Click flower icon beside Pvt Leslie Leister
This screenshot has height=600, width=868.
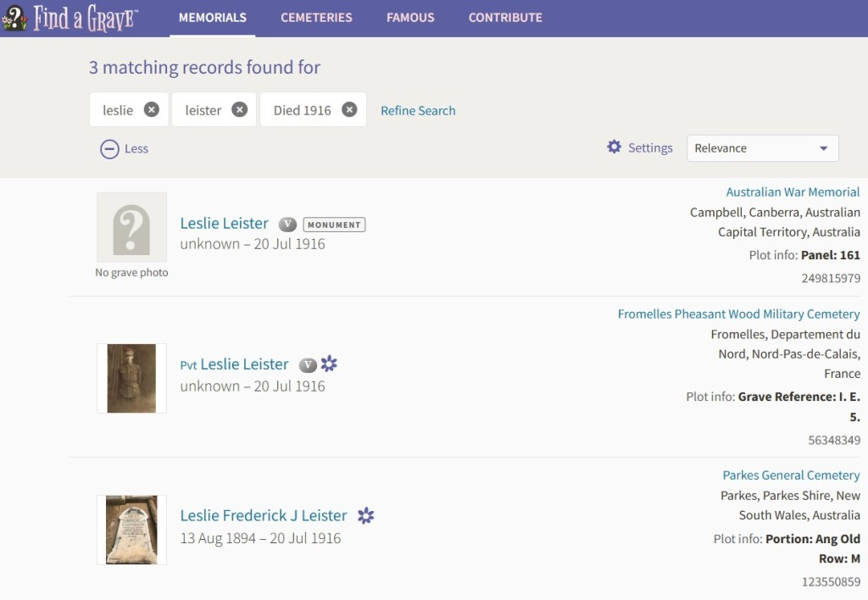click(x=329, y=364)
